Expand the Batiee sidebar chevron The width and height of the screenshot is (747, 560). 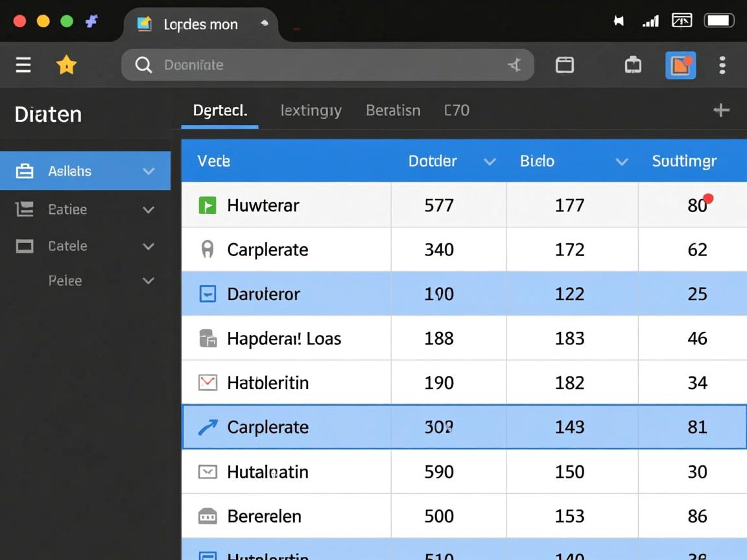point(148,210)
